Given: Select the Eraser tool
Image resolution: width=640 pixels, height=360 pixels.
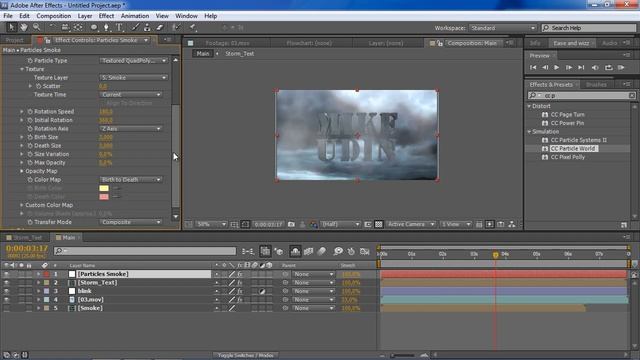Looking at the screenshot, I should click(x=160, y=27).
